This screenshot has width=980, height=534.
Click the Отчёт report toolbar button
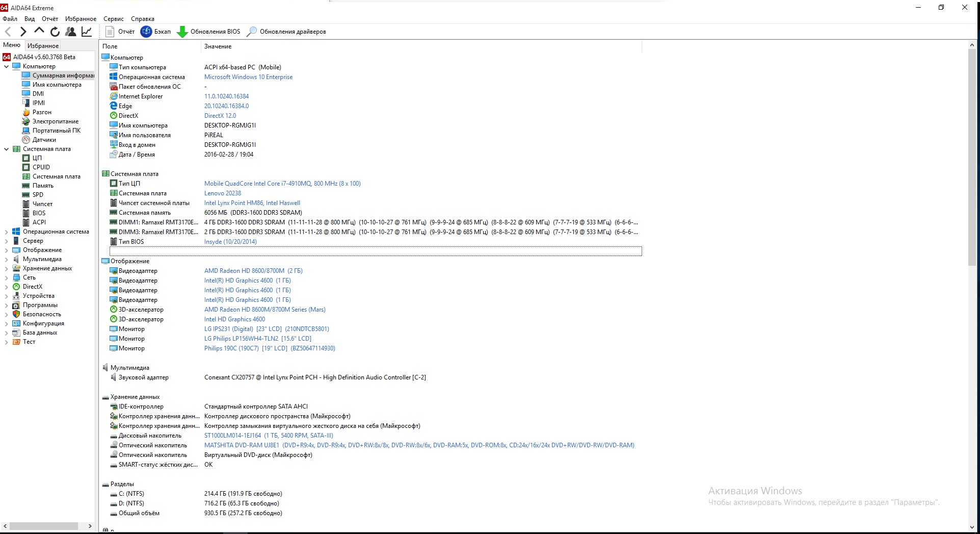click(120, 32)
